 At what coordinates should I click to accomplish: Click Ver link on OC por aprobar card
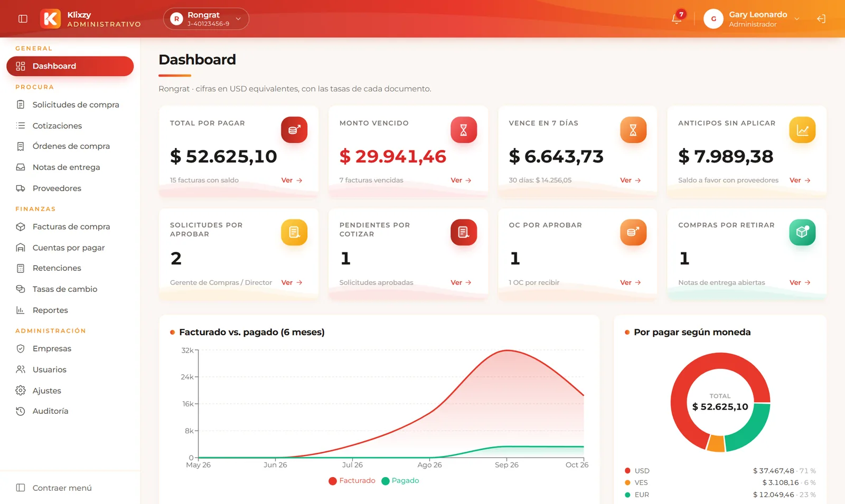pyautogui.click(x=631, y=282)
